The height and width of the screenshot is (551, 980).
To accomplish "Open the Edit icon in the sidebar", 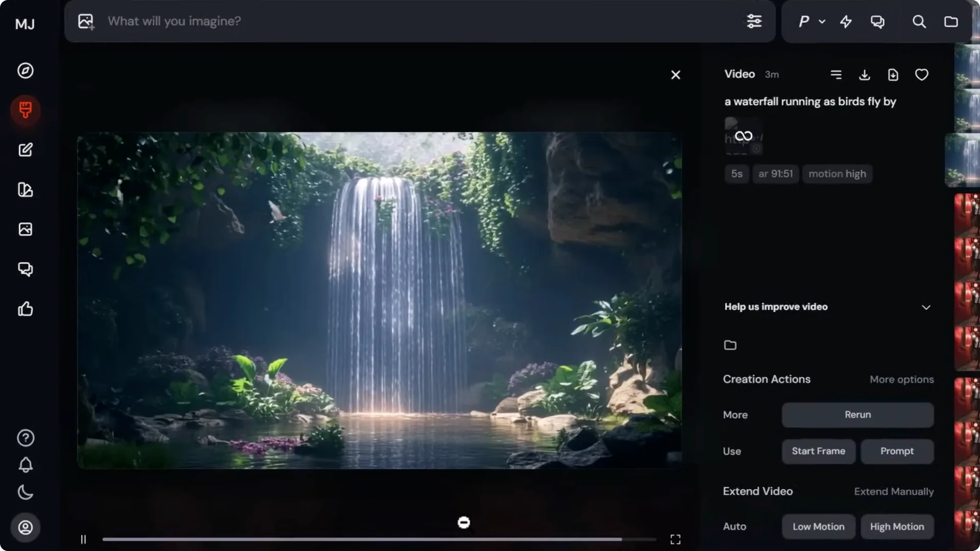I will point(26,149).
